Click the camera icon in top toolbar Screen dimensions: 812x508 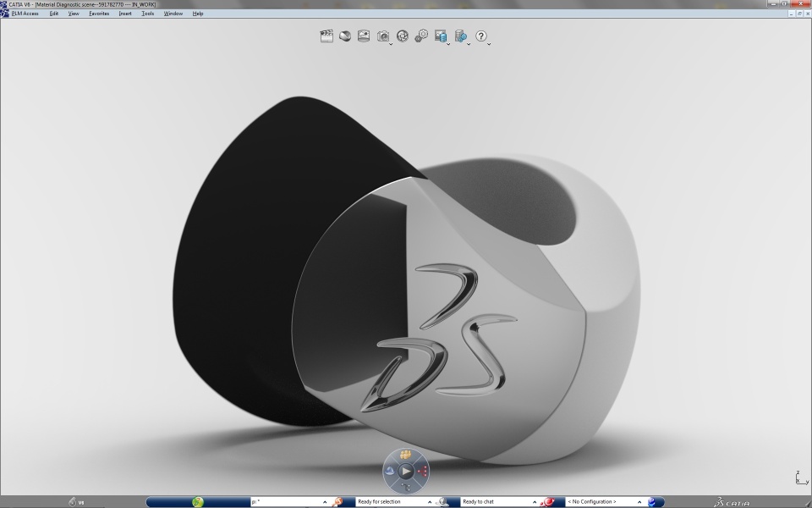click(382, 36)
